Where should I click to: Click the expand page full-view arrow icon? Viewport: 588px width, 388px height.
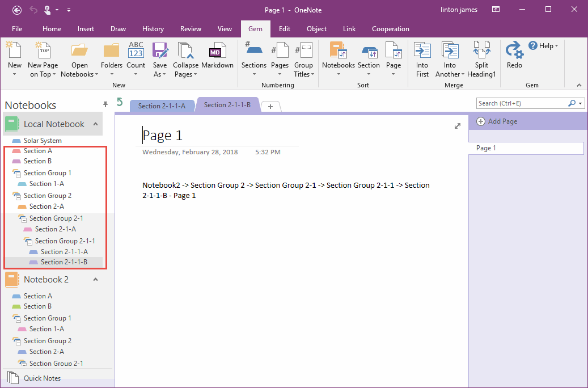click(458, 126)
